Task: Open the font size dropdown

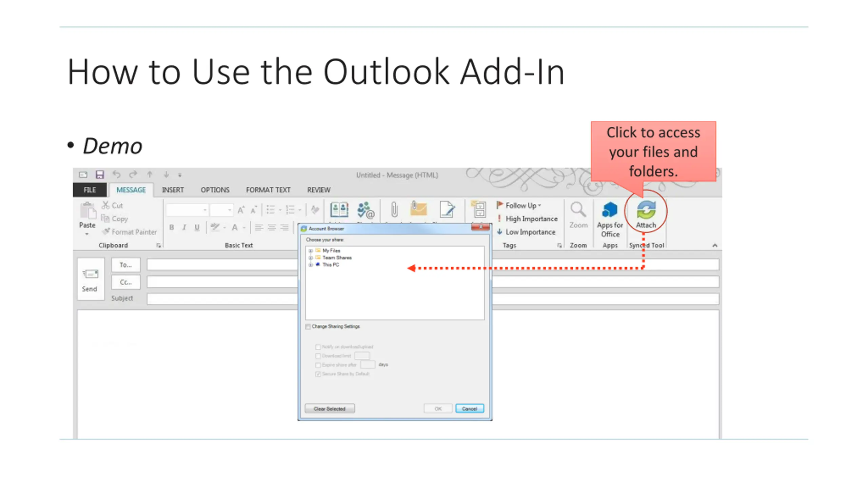Action: pyautogui.click(x=230, y=210)
